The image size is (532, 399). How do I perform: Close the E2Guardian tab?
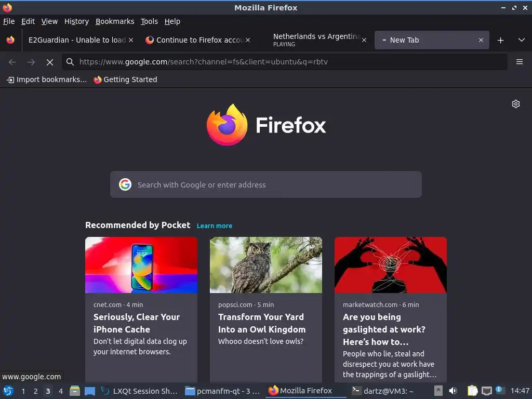point(131,40)
